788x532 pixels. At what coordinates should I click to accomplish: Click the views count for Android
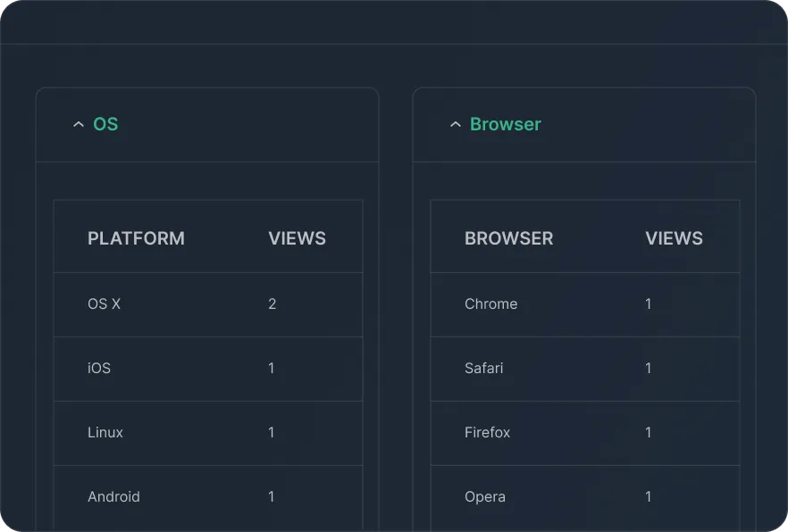272,496
